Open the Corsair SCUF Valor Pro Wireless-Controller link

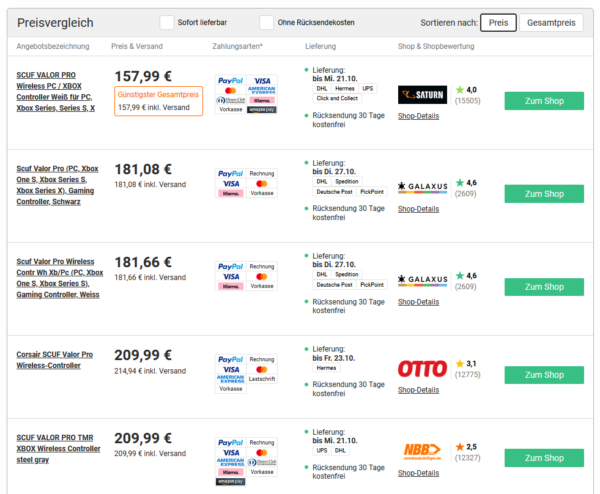click(x=54, y=360)
